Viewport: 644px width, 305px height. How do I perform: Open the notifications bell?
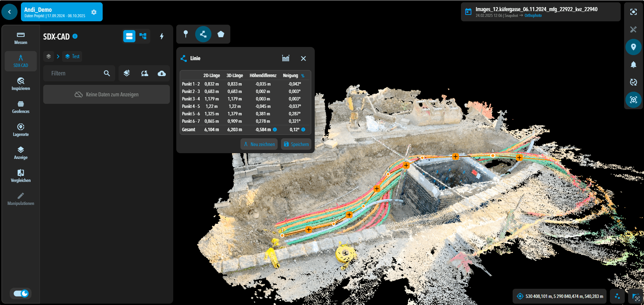(x=633, y=65)
